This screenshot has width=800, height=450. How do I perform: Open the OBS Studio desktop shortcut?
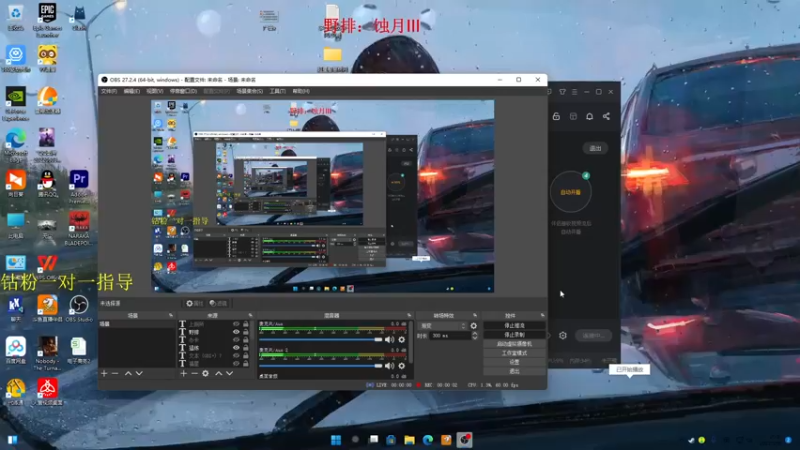79,309
